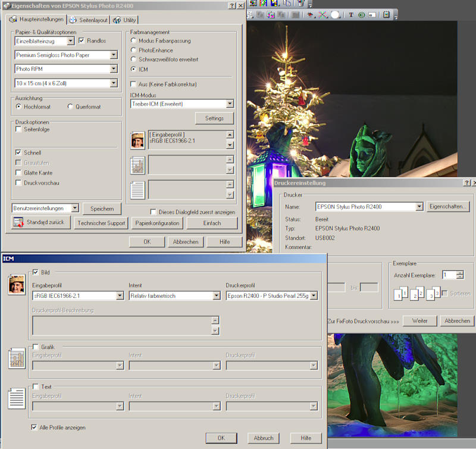This screenshot has width=476, height=449.
Task: Switch to the Seitenlayout tab
Action: coord(88,20)
